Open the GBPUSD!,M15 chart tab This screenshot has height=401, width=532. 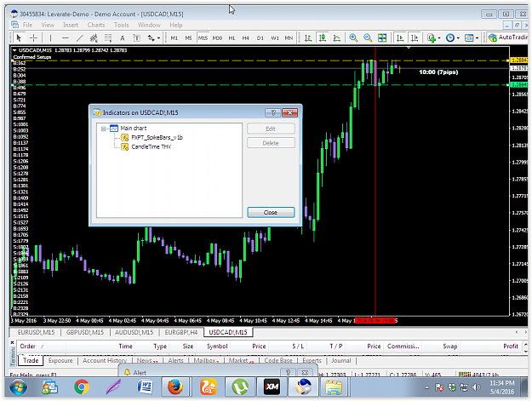click(x=85, y=332)
